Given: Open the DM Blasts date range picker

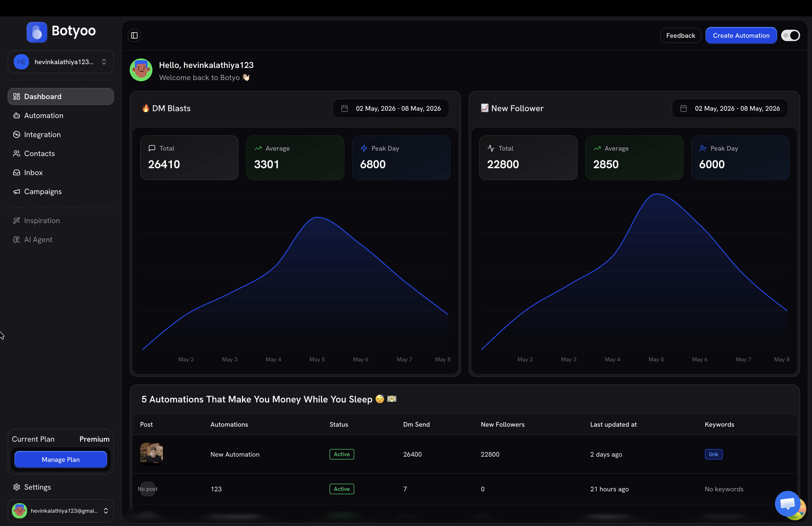Looking at the screenshot, I should point(391,109).
